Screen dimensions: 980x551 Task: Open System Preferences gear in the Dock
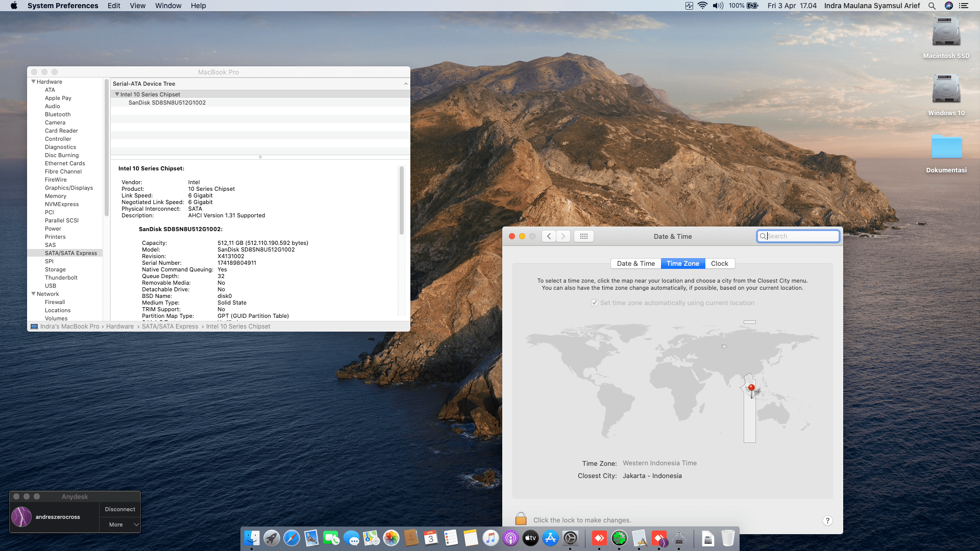coord(570,538)
